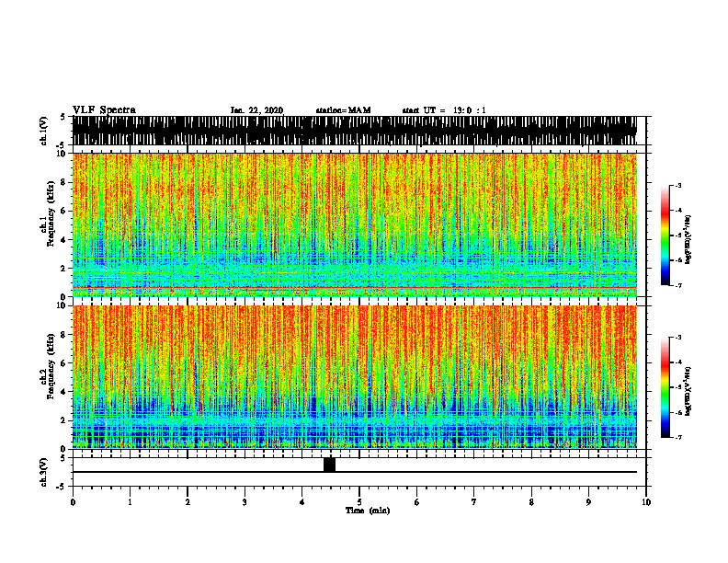Click the "4" tick on ch.2 frequency axis
The height and width of the screenshot is (563, 728).
point(64,392)
